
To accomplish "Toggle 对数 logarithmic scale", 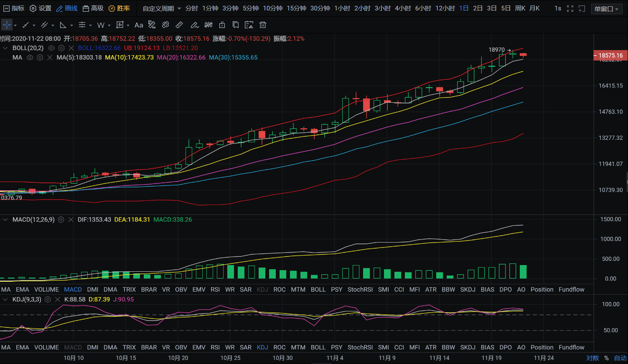I will coord(592,358).
